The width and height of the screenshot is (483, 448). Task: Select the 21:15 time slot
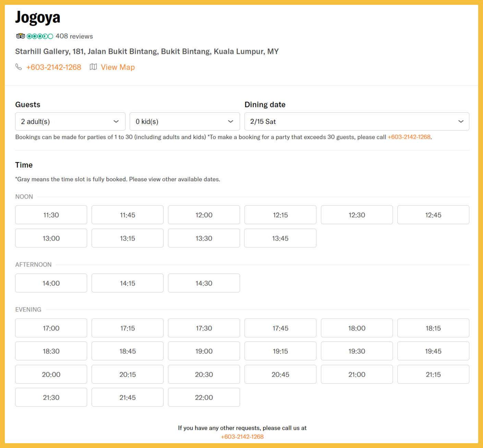tap(433, 375)
